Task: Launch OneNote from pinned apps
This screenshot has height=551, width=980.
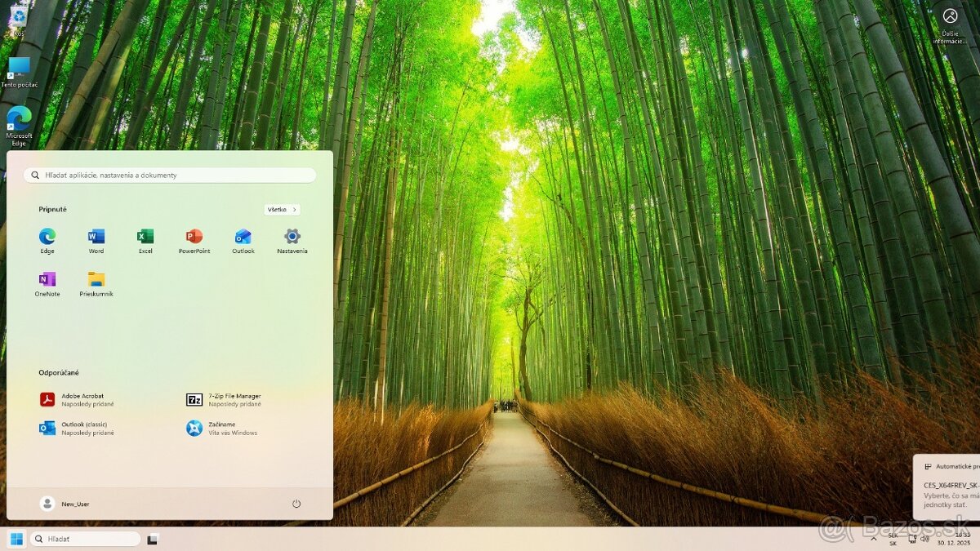Action: click(x=47, y=280)
